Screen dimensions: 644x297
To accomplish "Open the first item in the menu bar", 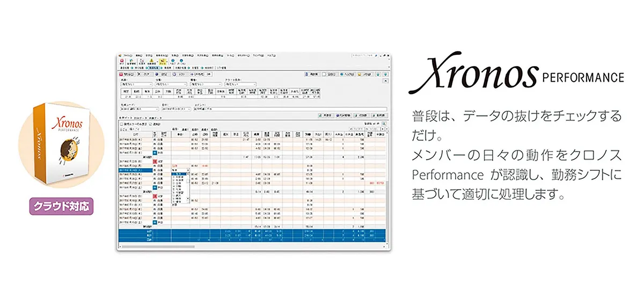I will (x=127, y=55).
